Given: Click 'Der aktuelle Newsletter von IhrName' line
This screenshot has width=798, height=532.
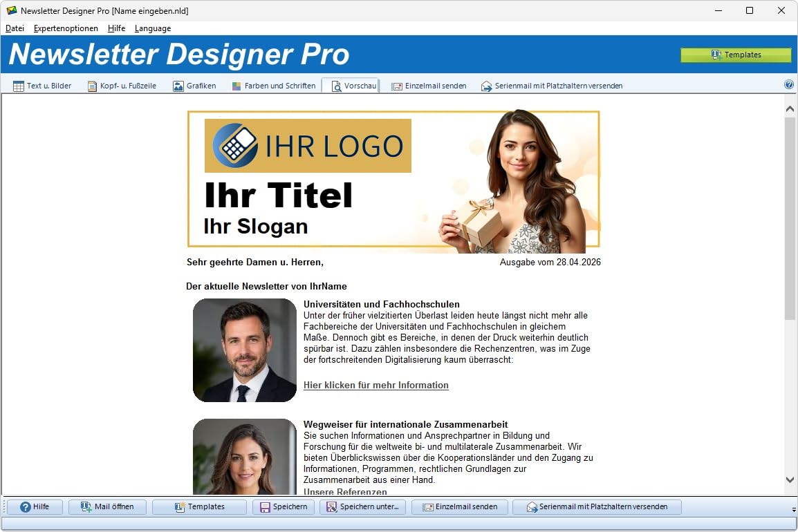Looking at the screenshot, I should click(x=267, y=286).
